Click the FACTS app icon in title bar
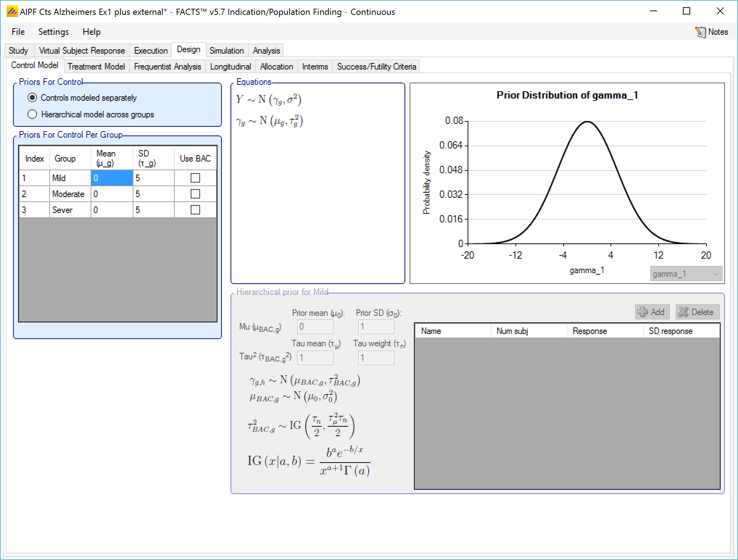 12,12
